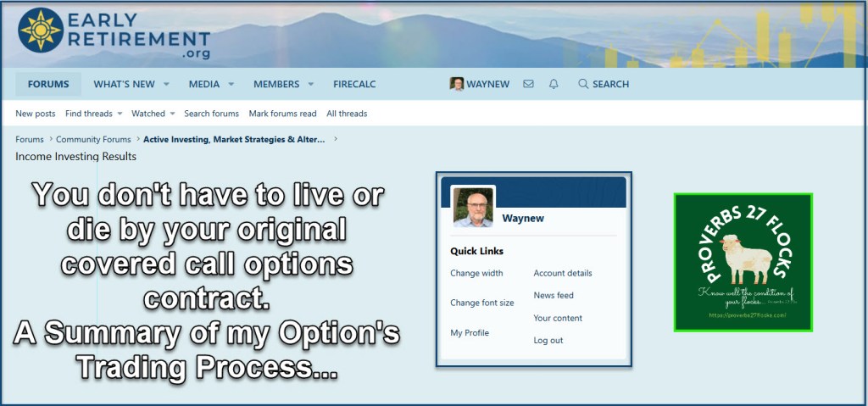Open Account details link
The image size is (868, 406).
click(x=562, y=273)
